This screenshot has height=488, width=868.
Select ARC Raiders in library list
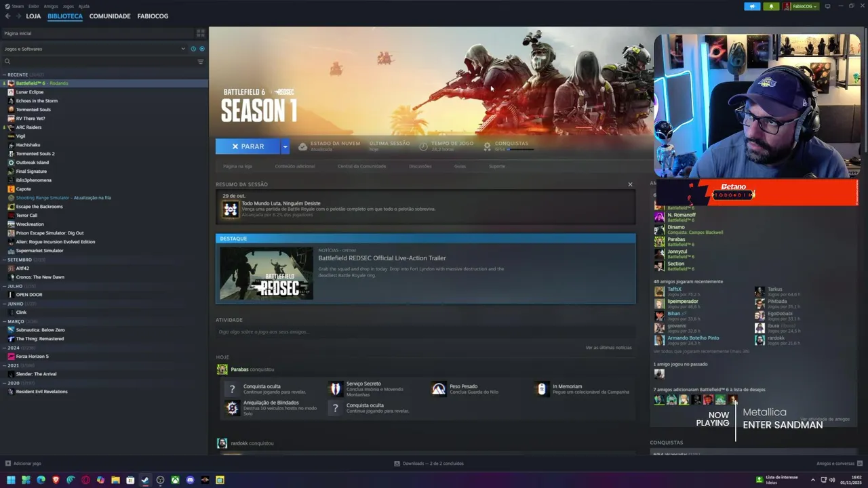click(x=28, y=127)
